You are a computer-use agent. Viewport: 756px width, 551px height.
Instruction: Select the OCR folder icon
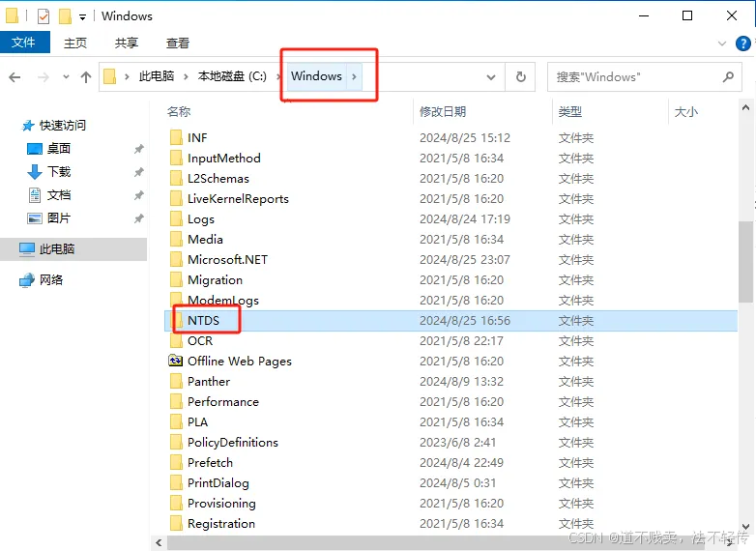pyautogui.click(x=177, y=341)
